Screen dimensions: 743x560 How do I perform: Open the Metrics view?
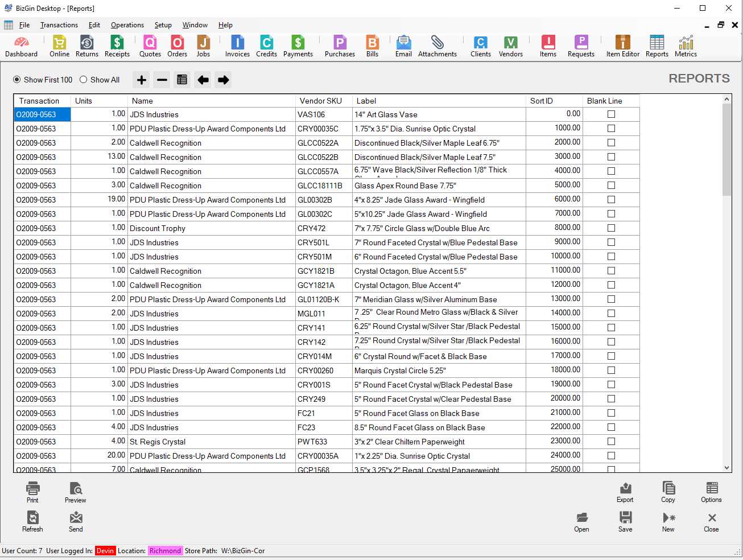[x=686, y=46]
